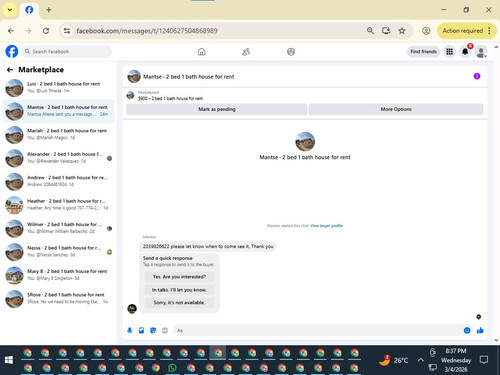Open the Mary B conversation
This screenshot has width=500, height=375.
coord(59,275)
